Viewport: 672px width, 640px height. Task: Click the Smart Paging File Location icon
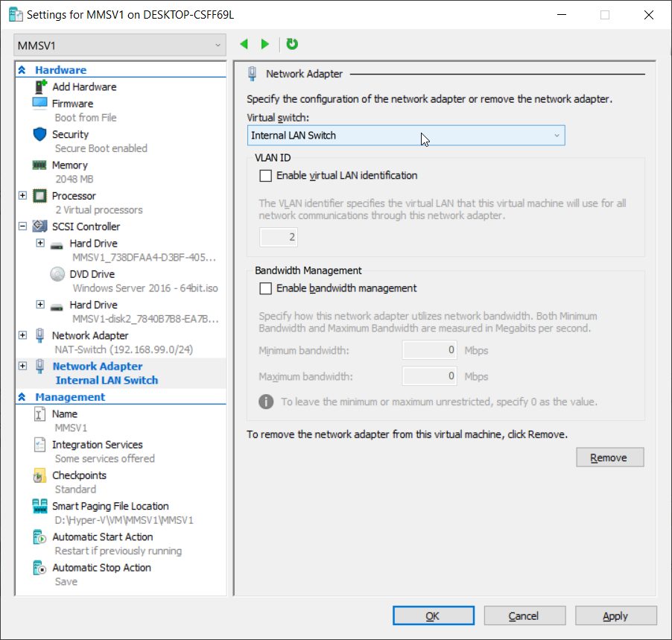click(39, 506)
